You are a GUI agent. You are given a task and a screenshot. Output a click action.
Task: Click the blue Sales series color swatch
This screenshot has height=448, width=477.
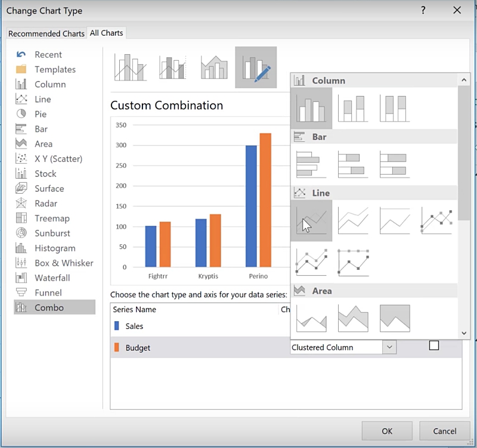tap(117, 326)
